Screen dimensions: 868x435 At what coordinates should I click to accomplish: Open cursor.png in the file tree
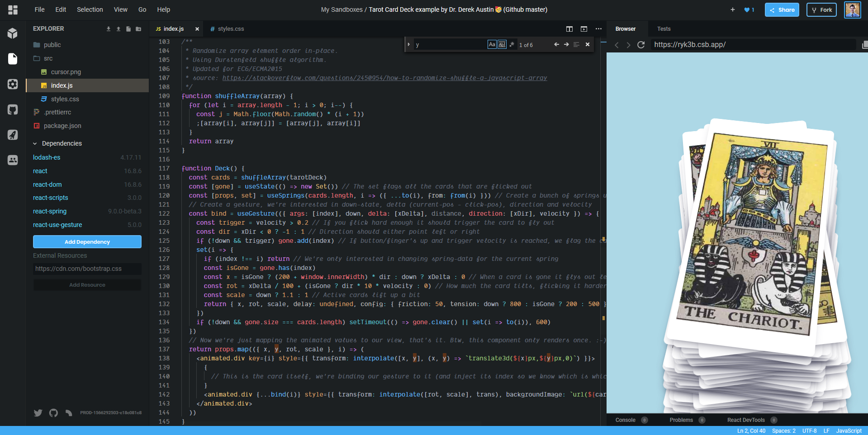(87, 72)
